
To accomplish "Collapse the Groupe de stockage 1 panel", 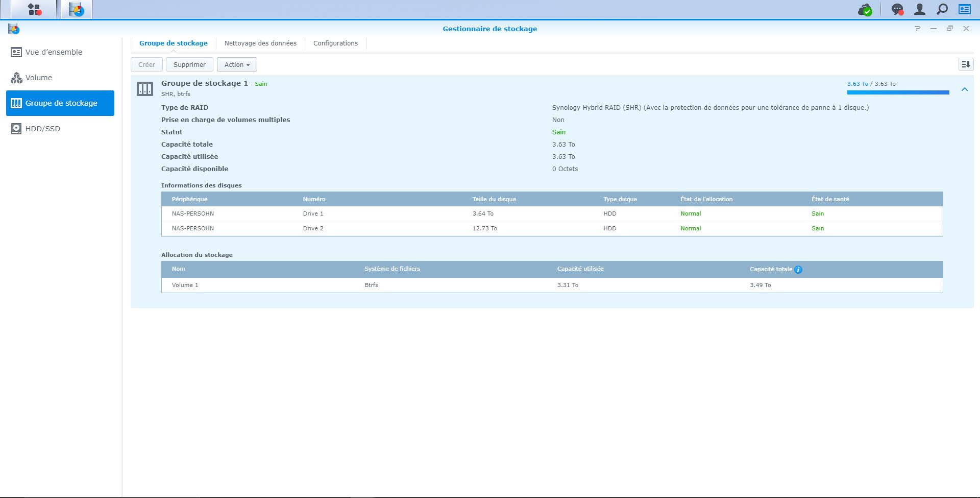I will click(x=964, y=89).
